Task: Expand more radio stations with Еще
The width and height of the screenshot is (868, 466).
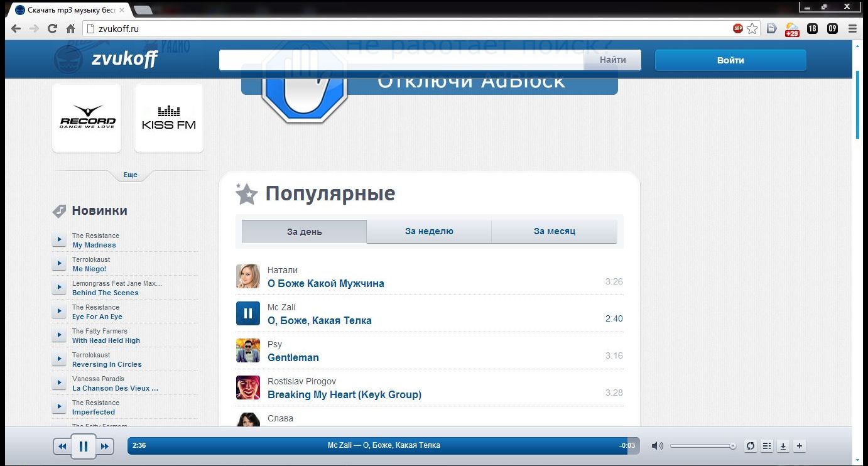Action: click(x=131, y=175)
